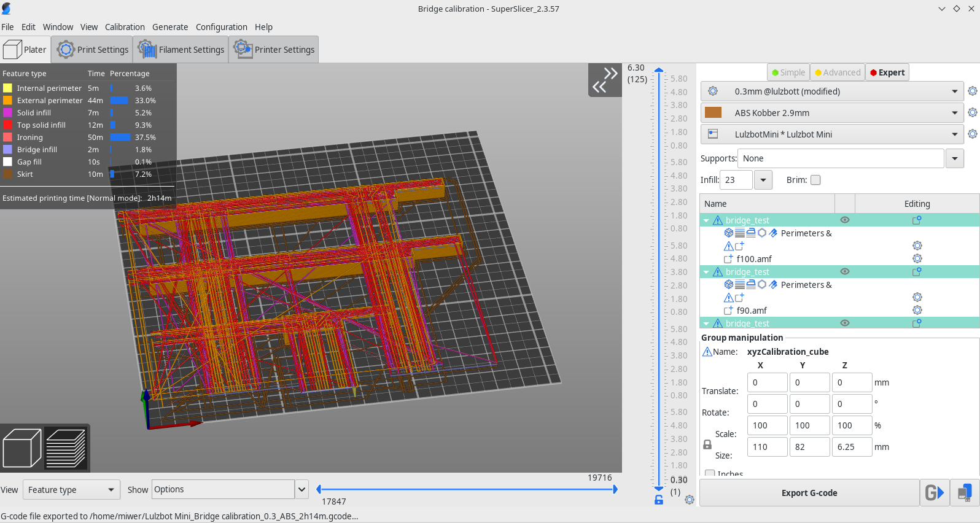Select Advanced mode
The image size is (980, 523).
[838, 72]
